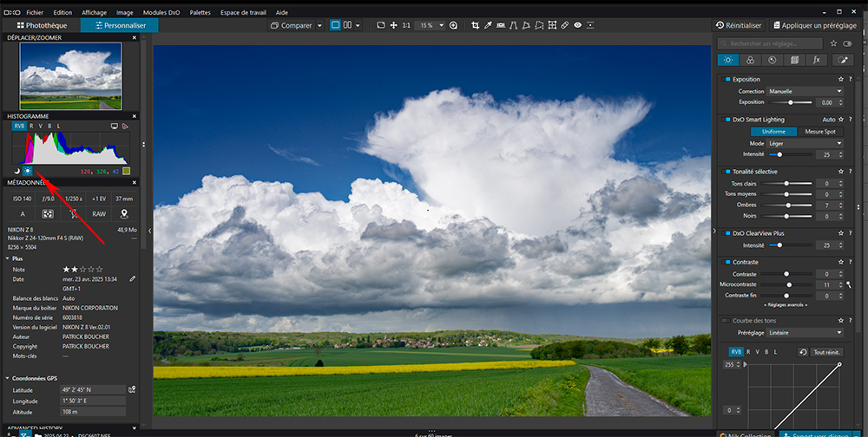Click the GPS pin metadata icon
868x437 pixels.
click(x=124, y=213)
